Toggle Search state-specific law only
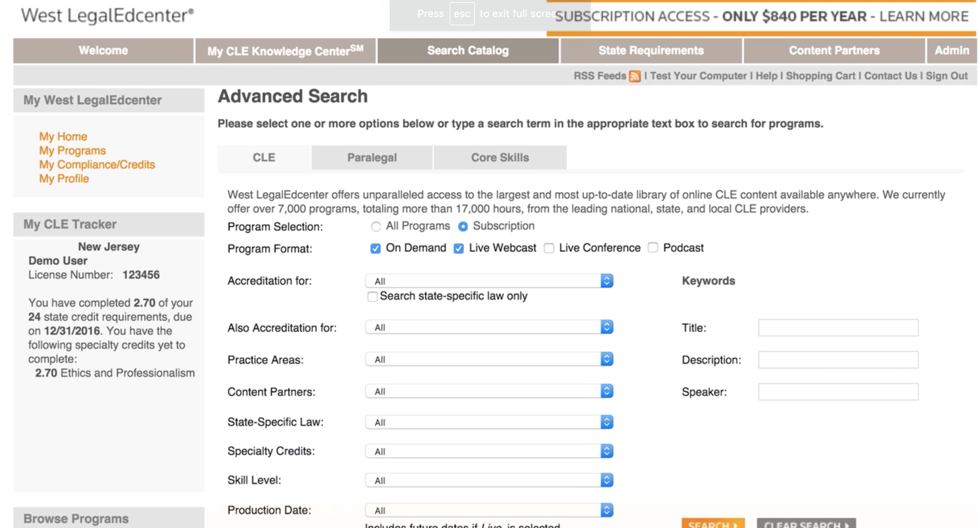Viewport: 980px width, 528px height. pyautogui.click(x=372, y=297)
